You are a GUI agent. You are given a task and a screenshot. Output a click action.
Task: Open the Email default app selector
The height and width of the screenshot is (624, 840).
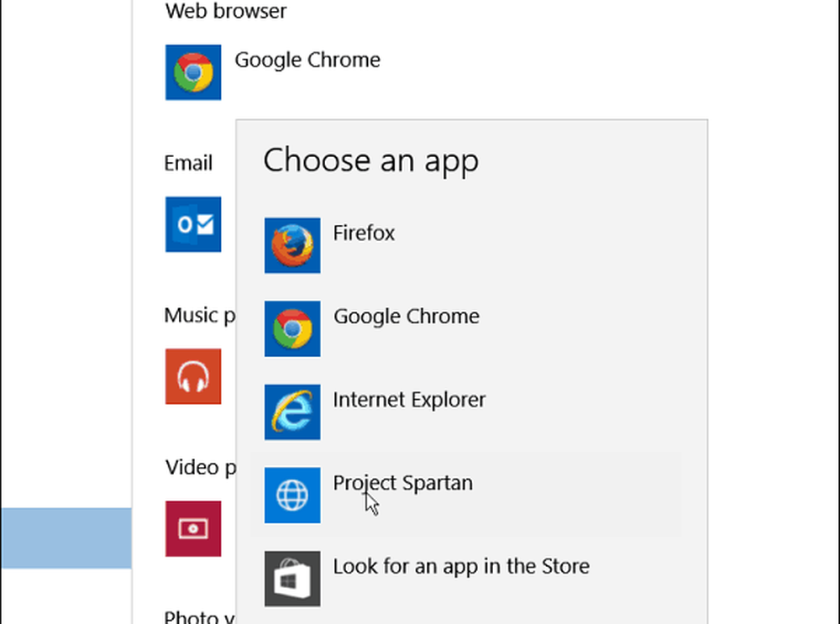coord(193,225)
